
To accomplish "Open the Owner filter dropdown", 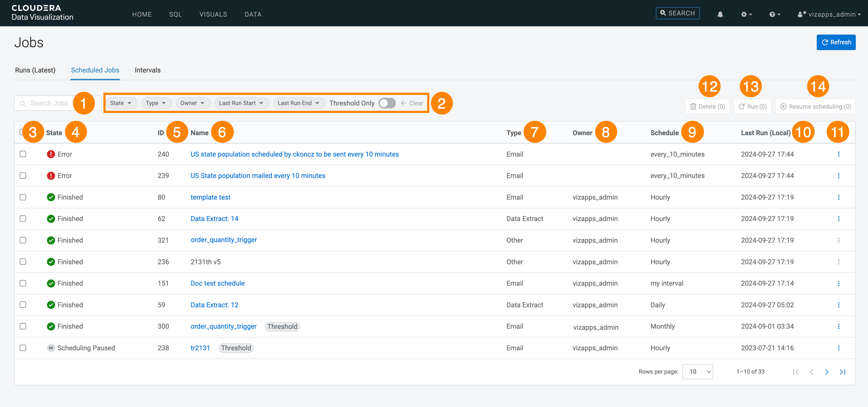I will coord(193,103).
